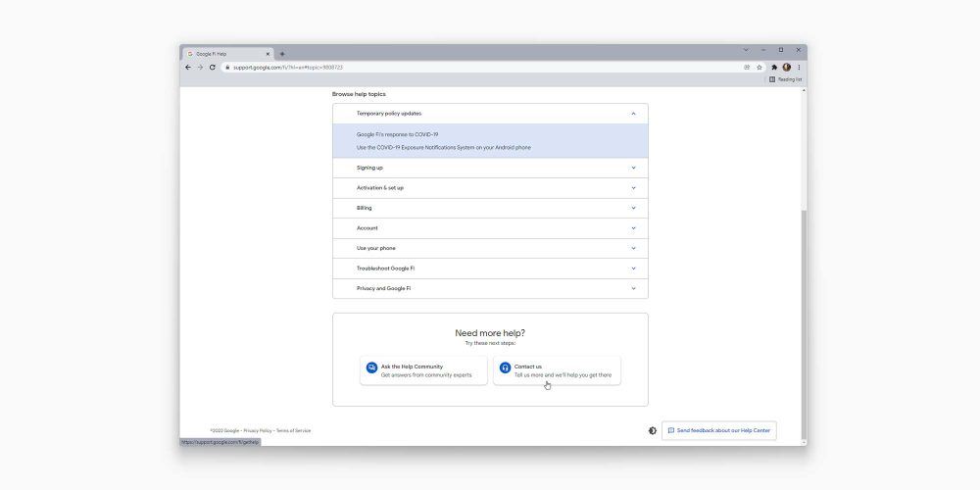Viewport: 980px width, 490px height.
Task: Open the Reading list panel
Action: tap(785, 79)
